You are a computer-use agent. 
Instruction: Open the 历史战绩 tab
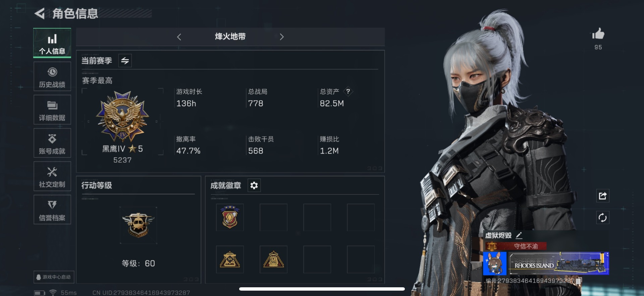click(52, 76)
